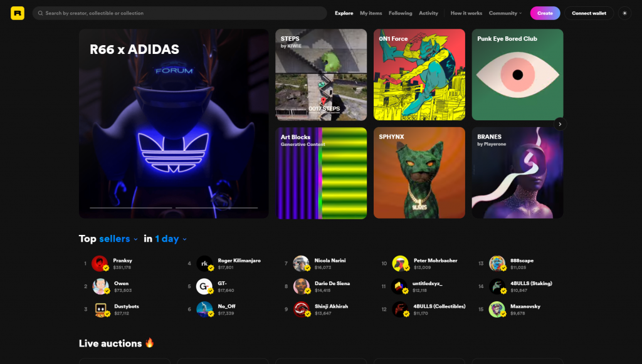The width and height of the screenshot is (642, 364).
Task: Click Owen's $73,503 sales value
Action: point(123,290)
